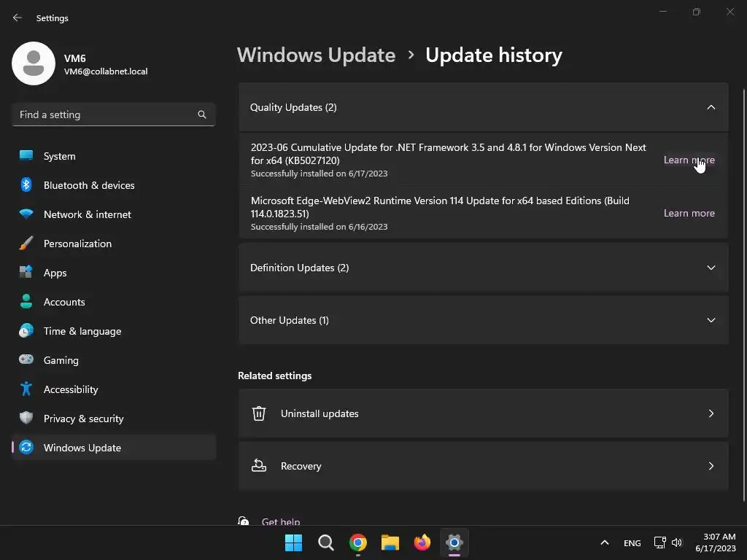The height and width of the screenshot is (560, 747).
Task: Click the Get help link
Action: coord(281,521)
